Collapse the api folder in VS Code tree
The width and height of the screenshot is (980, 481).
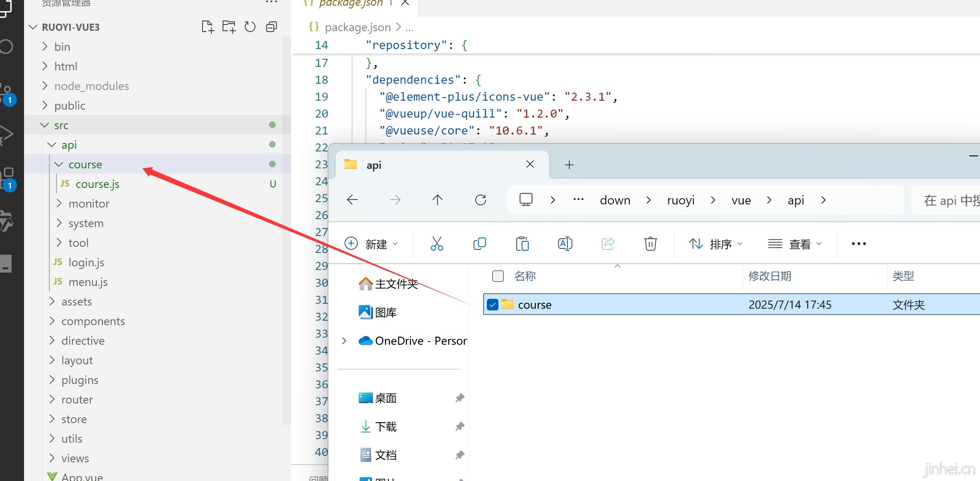[52, 145]
